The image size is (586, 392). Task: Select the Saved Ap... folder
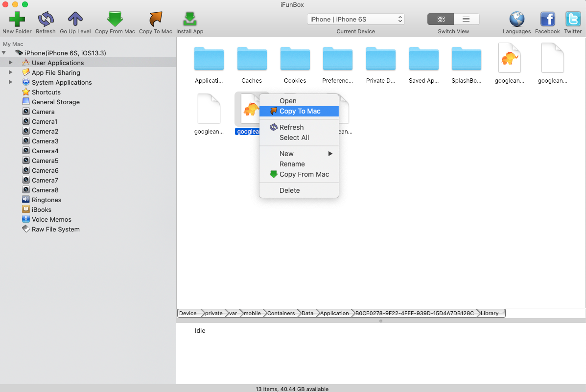pos(423,59)
